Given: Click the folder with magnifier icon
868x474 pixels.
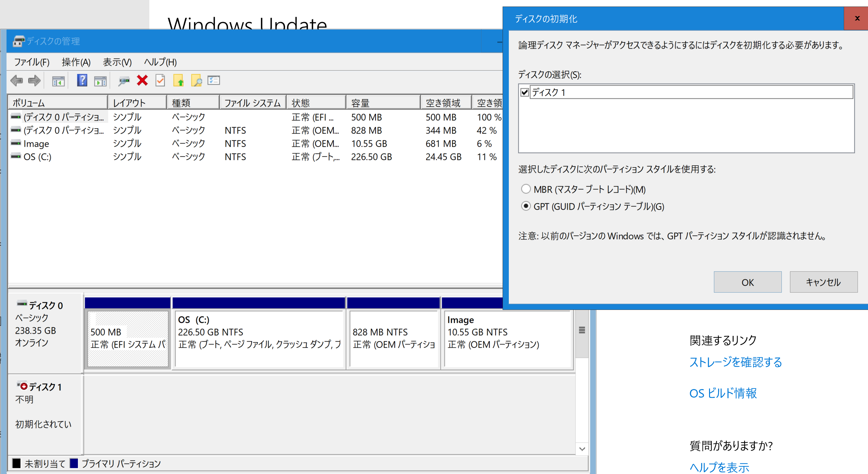Looking at the screenshot, I should (x=197, y=81).
